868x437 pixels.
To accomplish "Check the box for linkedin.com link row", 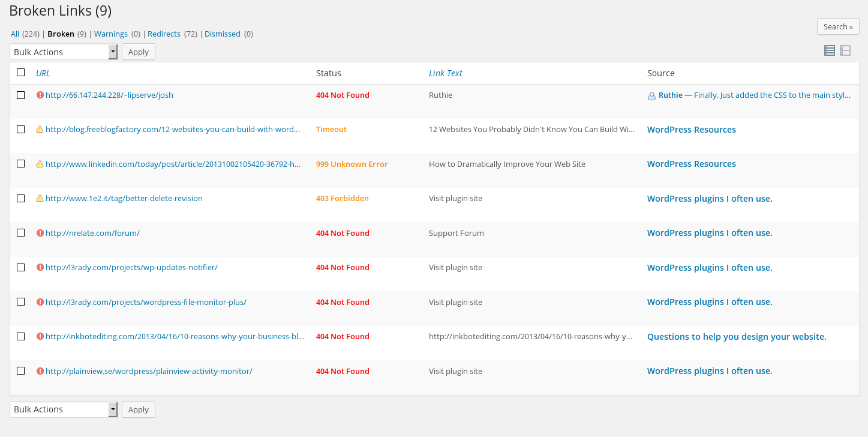I will click(21, 164).
